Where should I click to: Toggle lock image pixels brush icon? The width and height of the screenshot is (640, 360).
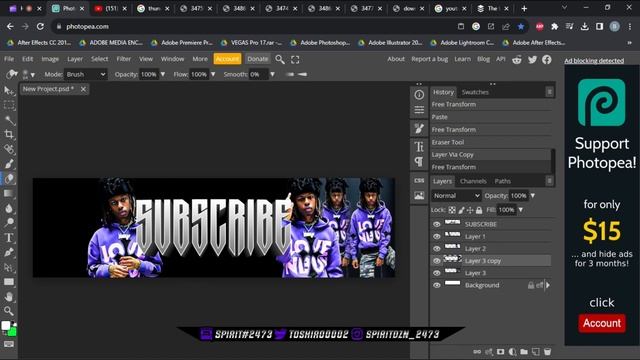461,210
